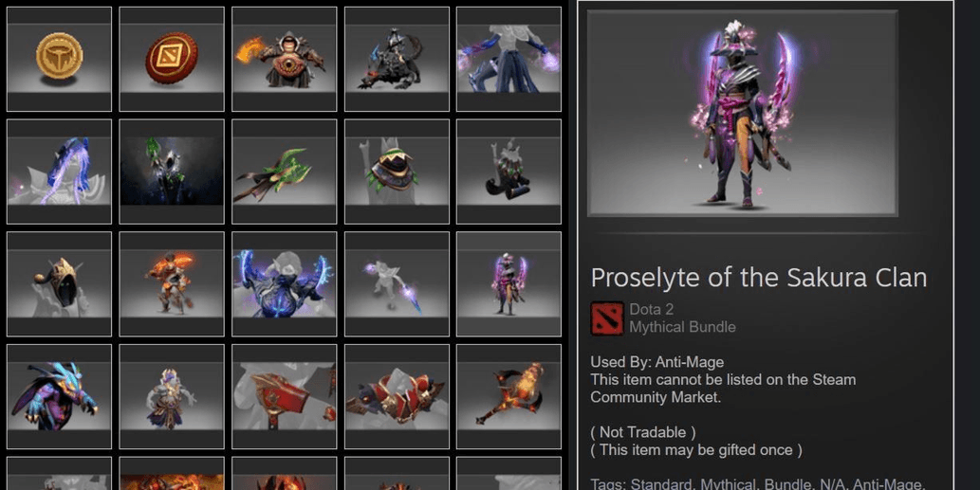The height and width of the screenshot is (490, 980).
Task: Select the red shoulder pauldron armor item
Action: pos(397,396)
